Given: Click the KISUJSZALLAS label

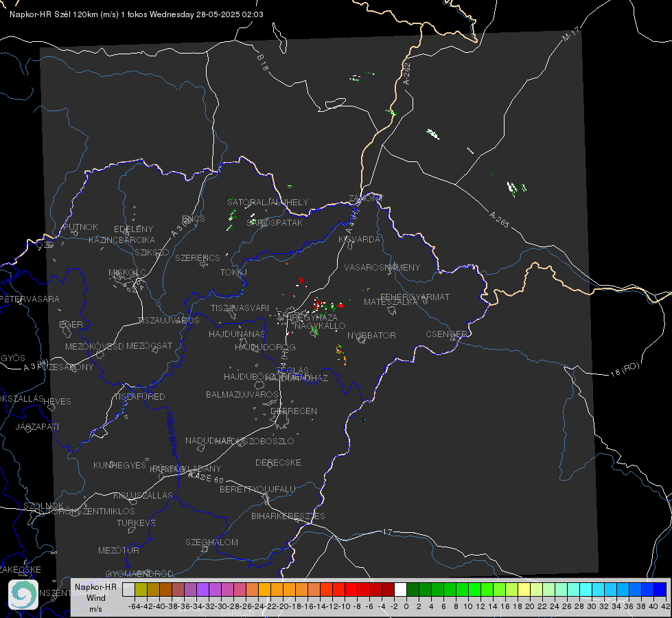Looking at the screenshot, I should pos(143,495).
